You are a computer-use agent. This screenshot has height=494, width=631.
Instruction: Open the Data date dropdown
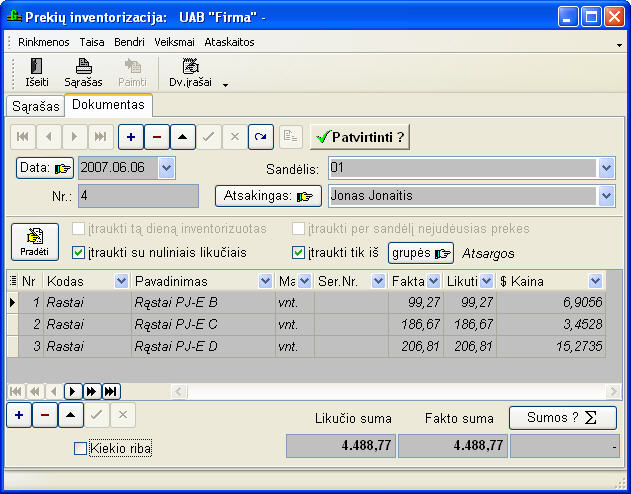click(166, 168)
